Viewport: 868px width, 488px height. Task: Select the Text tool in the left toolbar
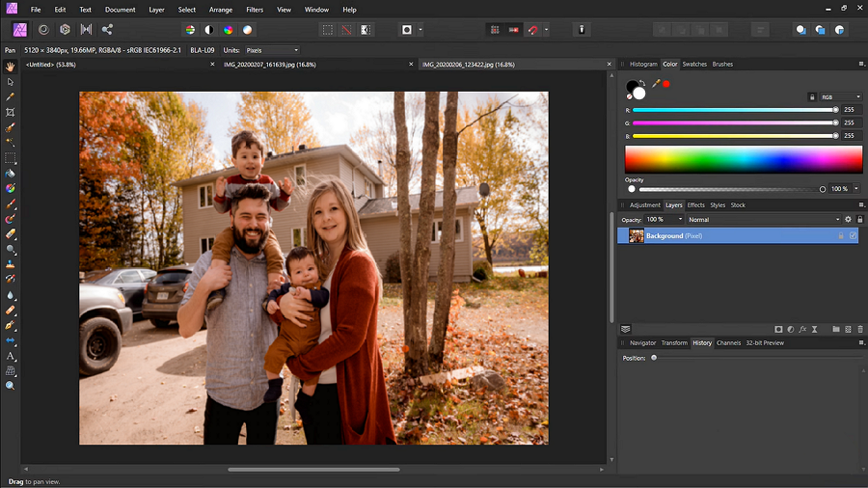[x=11, y=356]
